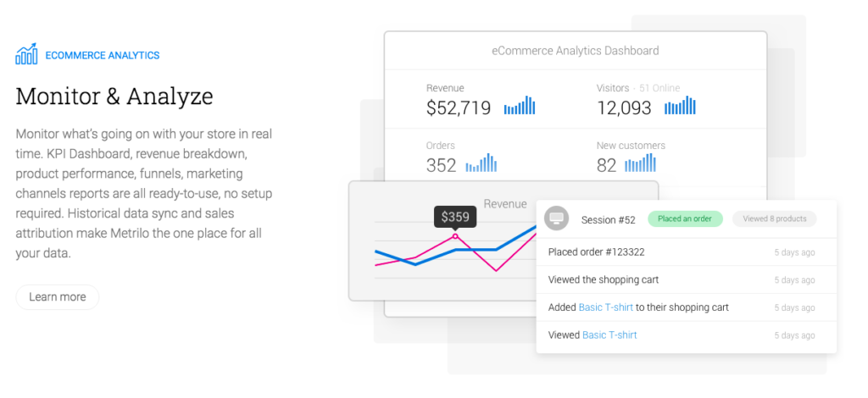
Task: Click the Visitors label
Action: point(613,88)
